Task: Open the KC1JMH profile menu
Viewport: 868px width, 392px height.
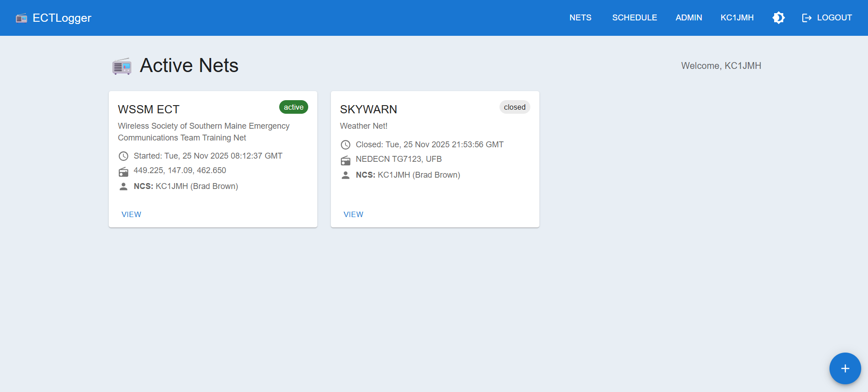Action: pos(737,18)
